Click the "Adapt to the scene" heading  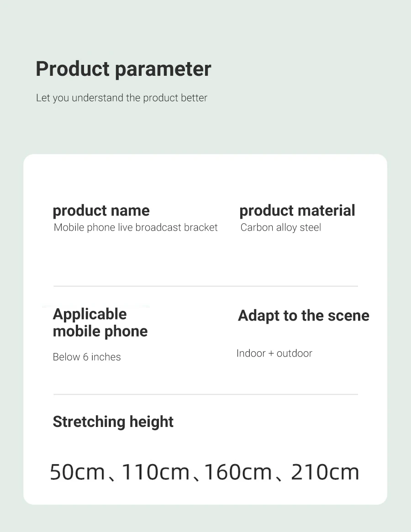(303, 316)
